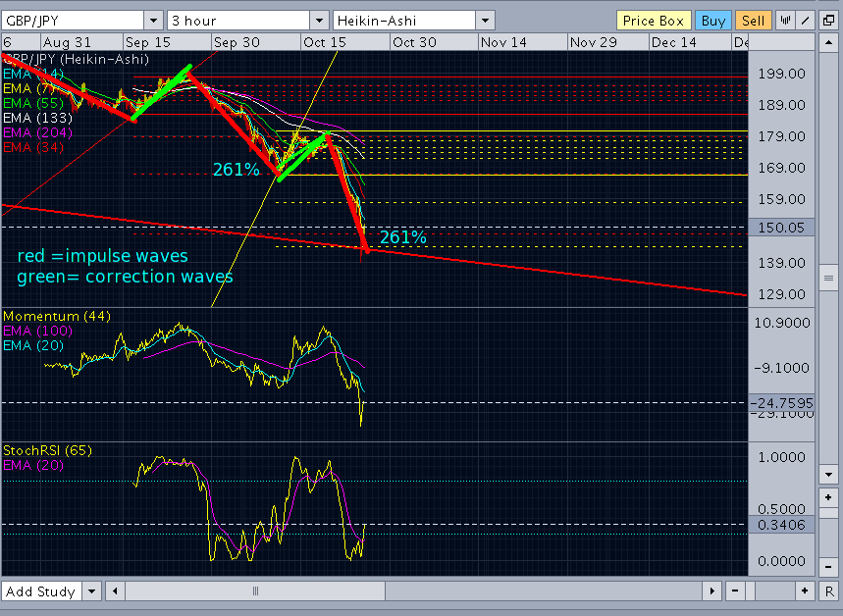Screen dimensions: 843x616
Task: Click the Add Study button
Action: 41,591
